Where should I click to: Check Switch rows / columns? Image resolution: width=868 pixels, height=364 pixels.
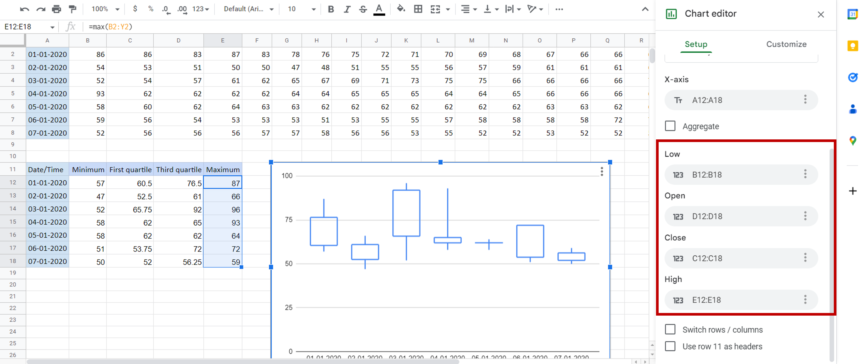(670, 329)
